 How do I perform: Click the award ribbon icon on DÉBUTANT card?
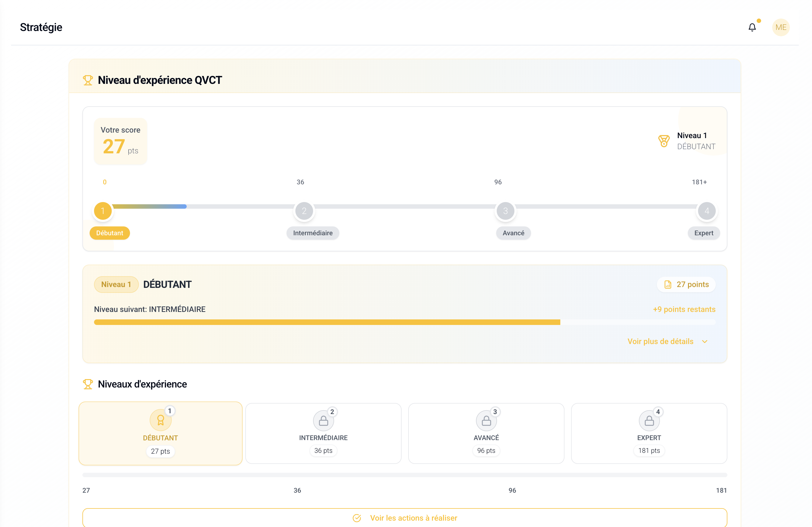(160, 420)
